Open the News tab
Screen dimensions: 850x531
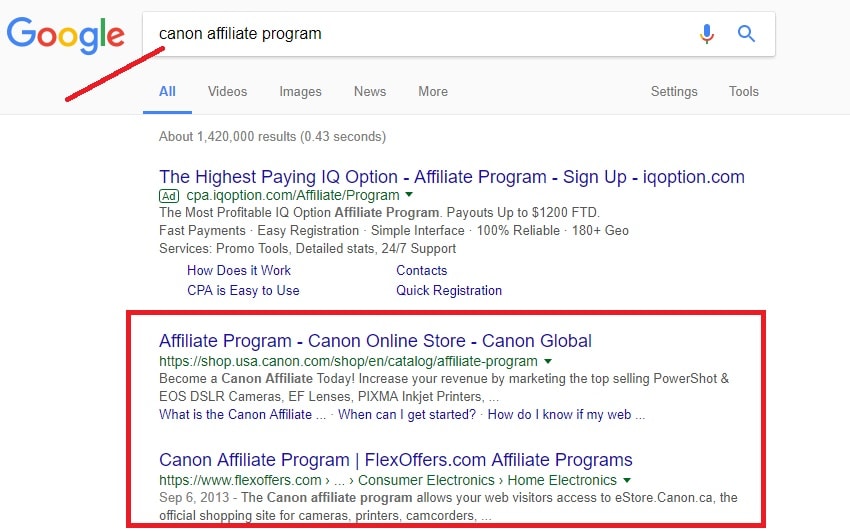tap(370, 92)
